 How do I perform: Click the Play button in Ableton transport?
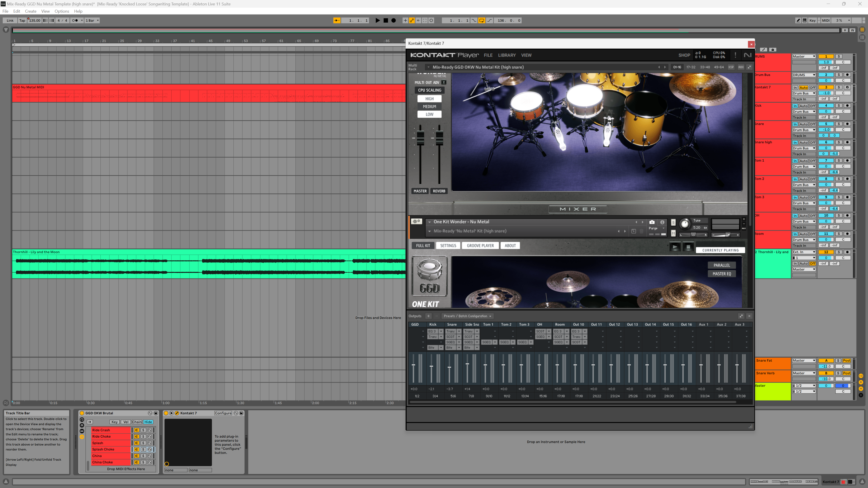pos(378,20)
